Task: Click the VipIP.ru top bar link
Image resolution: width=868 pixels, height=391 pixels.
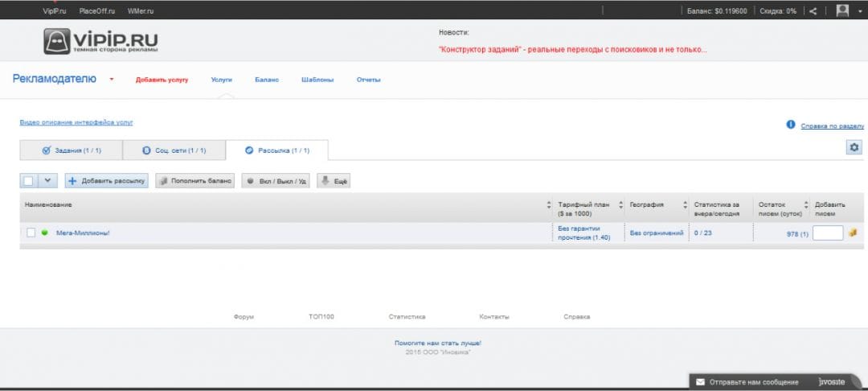Action: coord(55,11)
